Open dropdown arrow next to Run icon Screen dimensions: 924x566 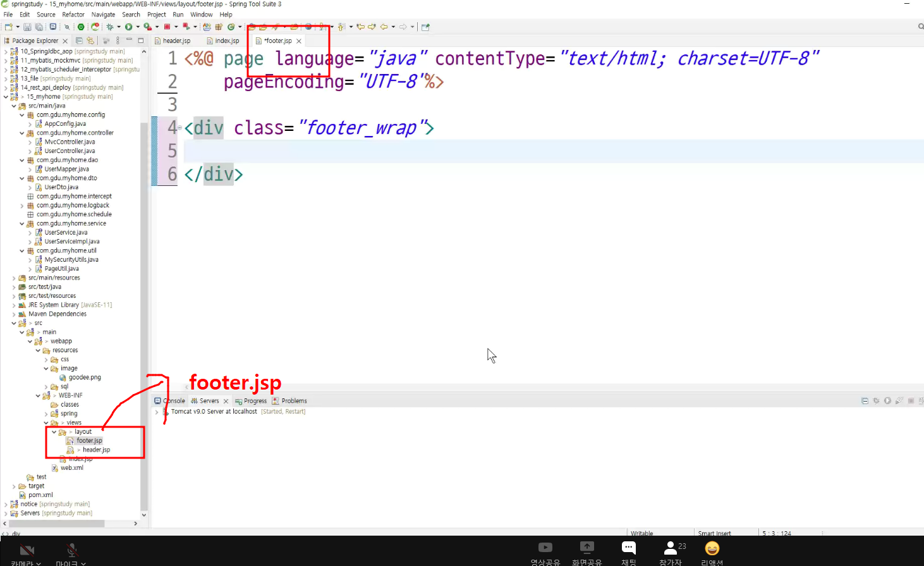137,27
